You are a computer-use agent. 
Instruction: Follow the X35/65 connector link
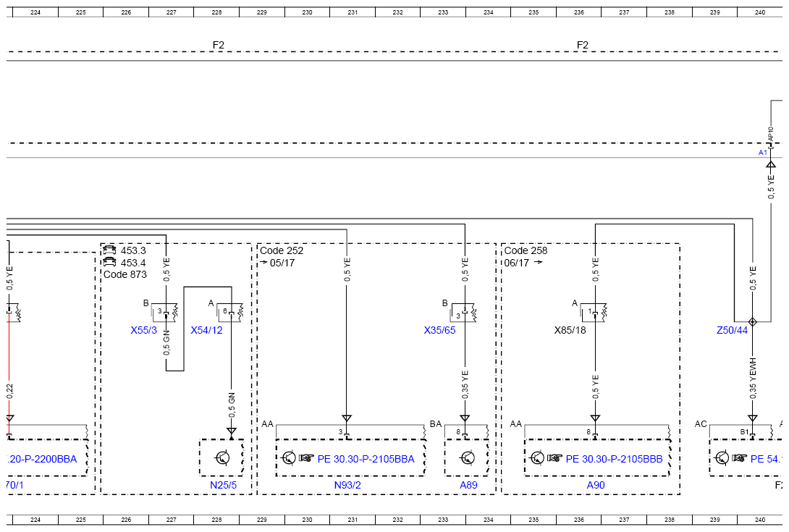(x=439, y=330)
